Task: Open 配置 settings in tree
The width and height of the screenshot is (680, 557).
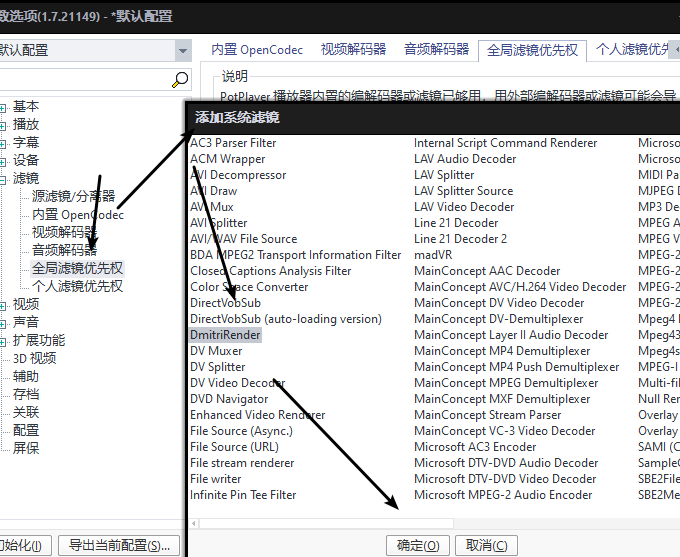Action: coord(26,430)
